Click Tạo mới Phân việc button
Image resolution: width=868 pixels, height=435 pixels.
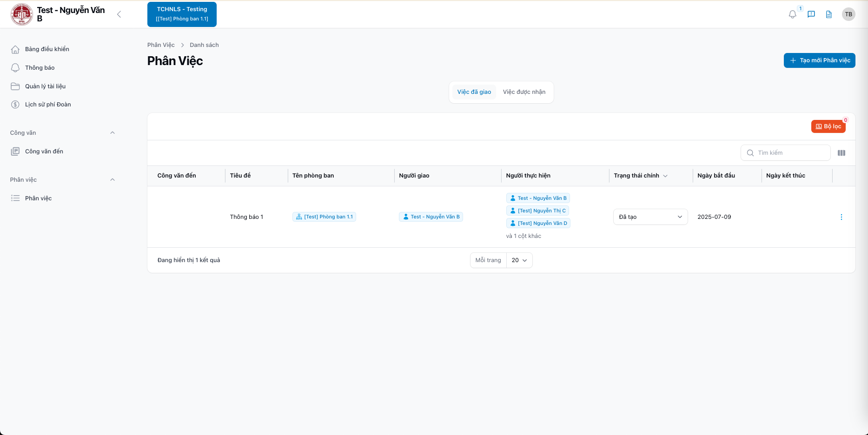pyautogui.click(x=819, y=60)
